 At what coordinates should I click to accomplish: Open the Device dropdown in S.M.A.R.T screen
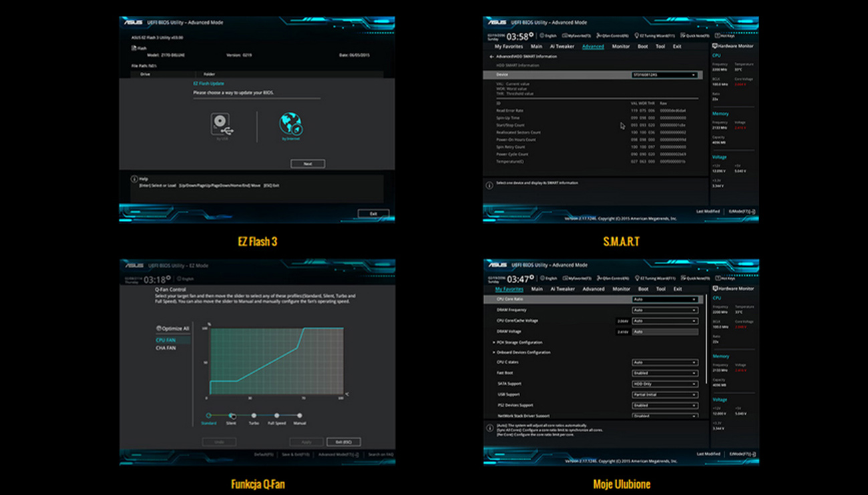coord(664,75)
